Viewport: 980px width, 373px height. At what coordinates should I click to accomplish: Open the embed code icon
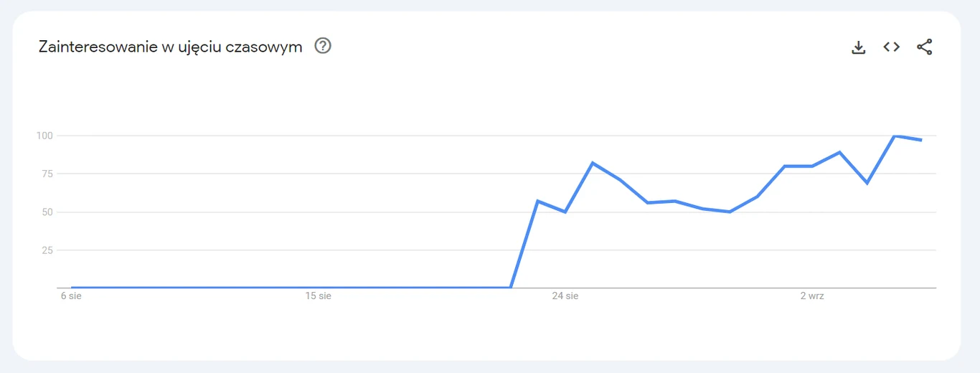[x=891, y=47]
